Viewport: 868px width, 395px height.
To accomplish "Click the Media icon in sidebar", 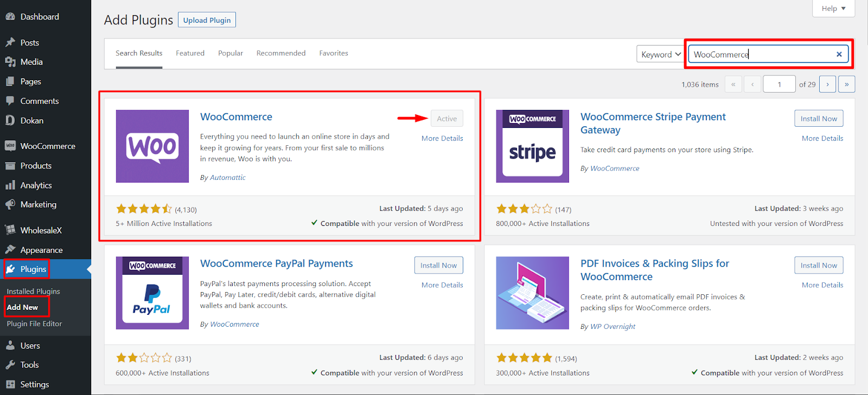I will 10,62.
